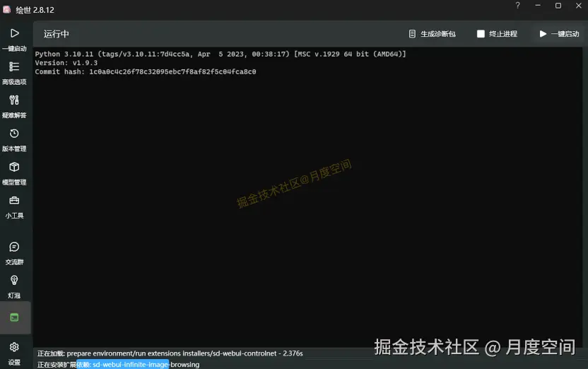Click the 一键启动 button in top bar
The width and height of the screenshot is (588, 369).
tap(560, 34)
